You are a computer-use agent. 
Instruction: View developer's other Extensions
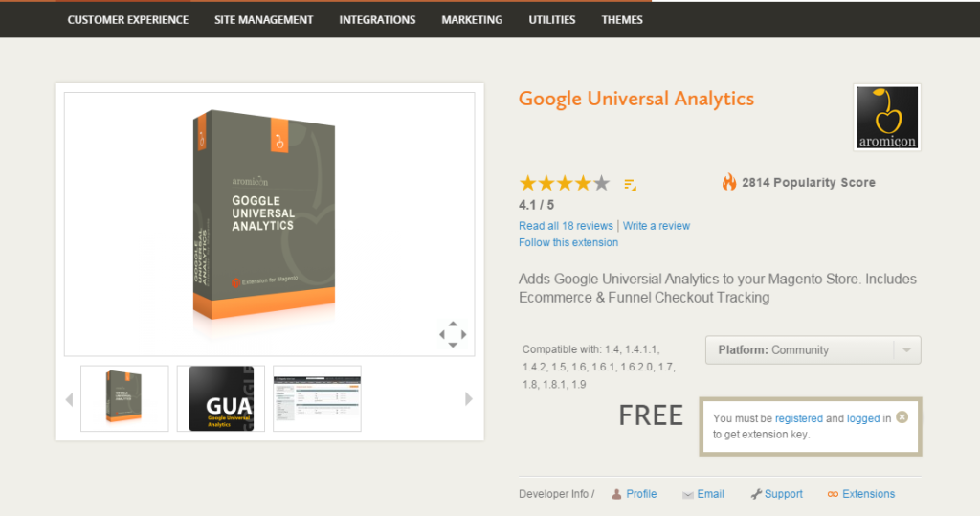point(868,494)
